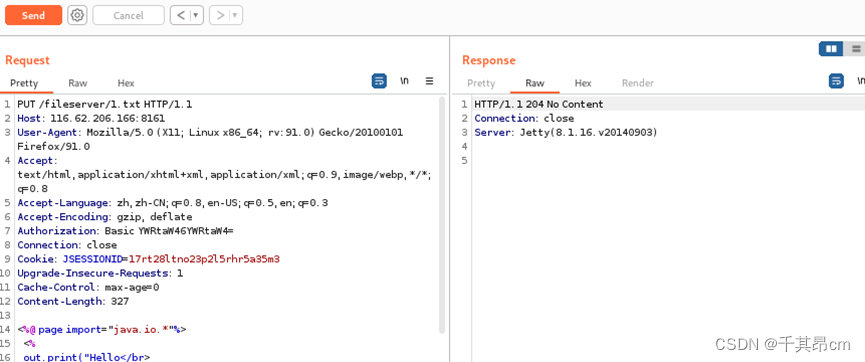Viewport: 865px width, 362px height.
Task: Click the Request editor vertical scrollbar
Action: (x=442, y=215)
